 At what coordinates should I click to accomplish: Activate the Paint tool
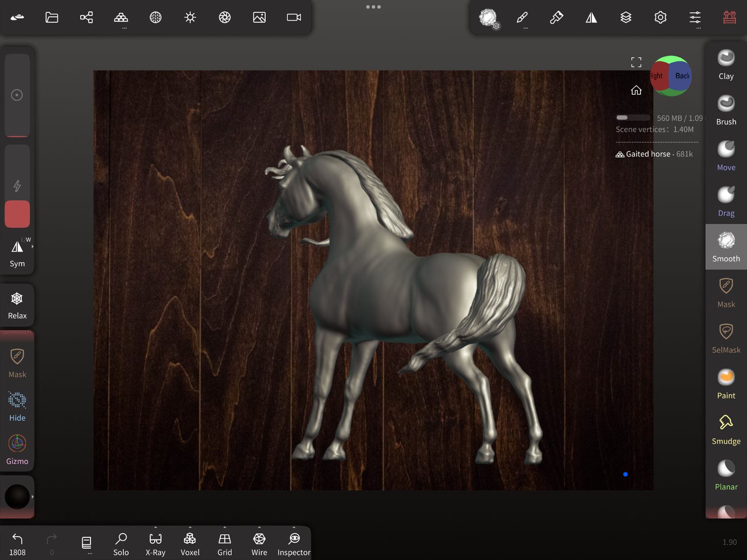(x=726, y=384)
